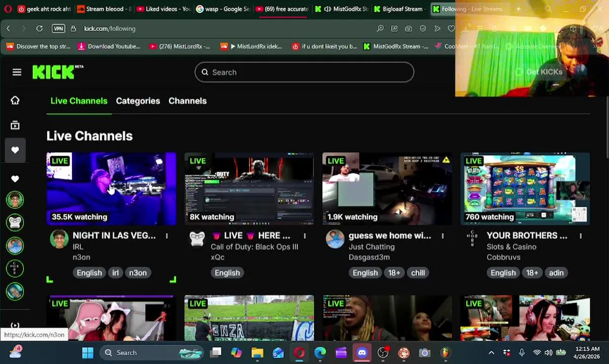Switch to Live Channels tab
The width and height of the screenshot is (609, 364).
[x=79, y=101]
